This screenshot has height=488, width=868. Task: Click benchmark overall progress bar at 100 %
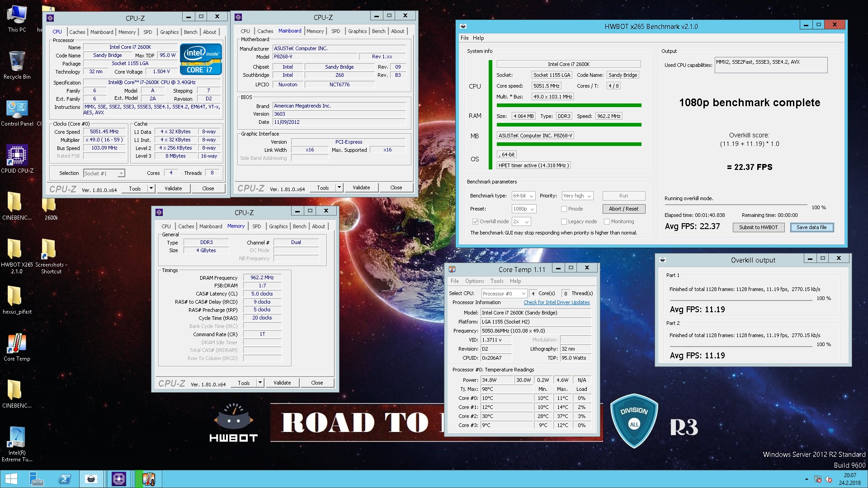click(x=736, y=206)
